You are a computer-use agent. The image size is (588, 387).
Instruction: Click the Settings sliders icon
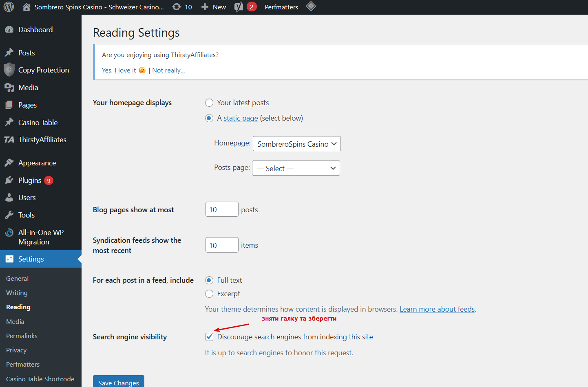9,259
